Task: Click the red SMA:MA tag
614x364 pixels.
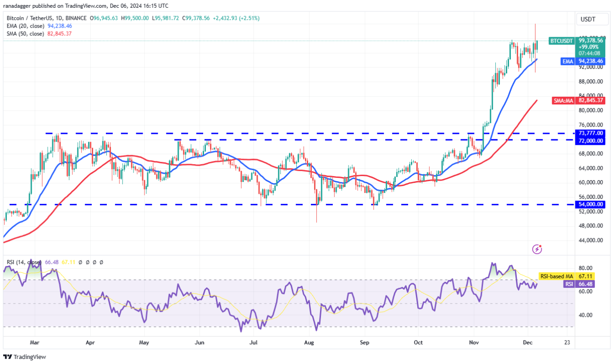Action: [x=564, y=100]
